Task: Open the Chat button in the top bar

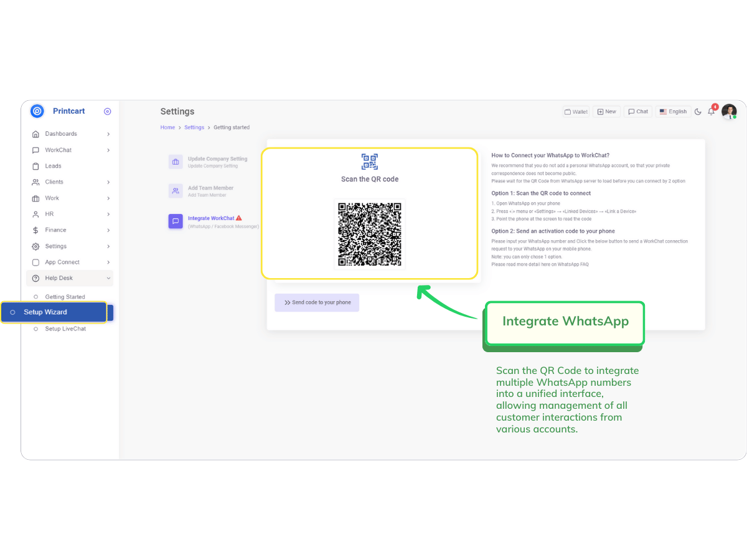Action: 638,112
